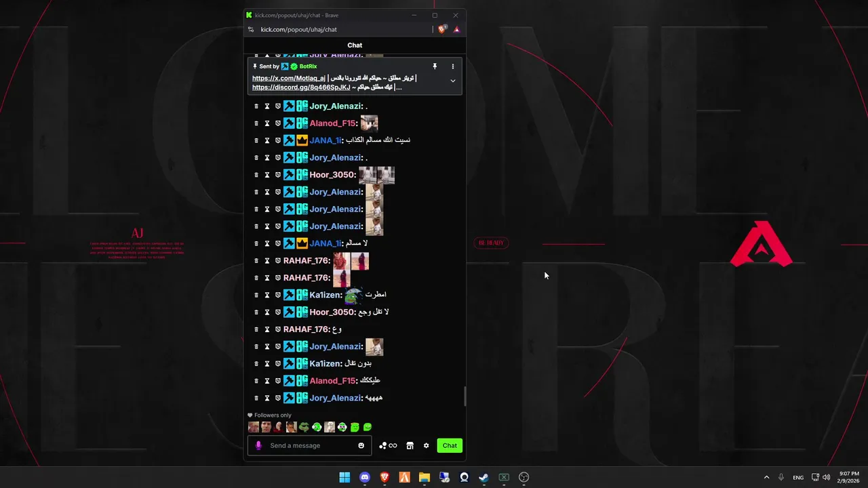
Task: Click hourglass timeout icon beside Ka1izen's 'امطرت' message
Action: click(267, 295)
